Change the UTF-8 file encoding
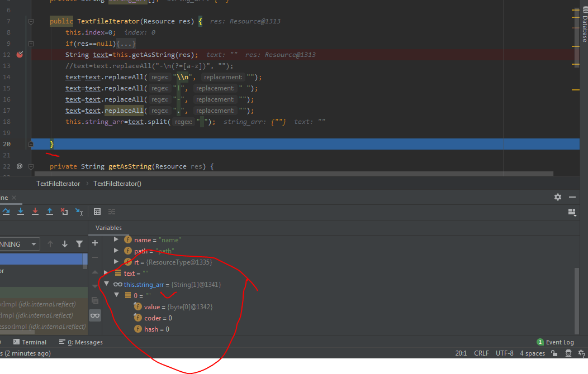588x374 pixels. click(x=504, y=353)
